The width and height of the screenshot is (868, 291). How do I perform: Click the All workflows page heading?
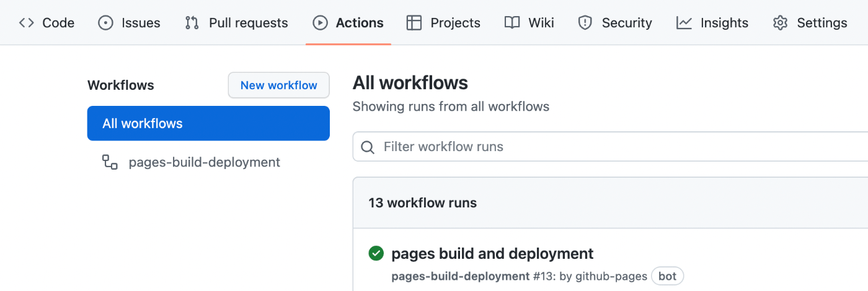tap(410, 82)
